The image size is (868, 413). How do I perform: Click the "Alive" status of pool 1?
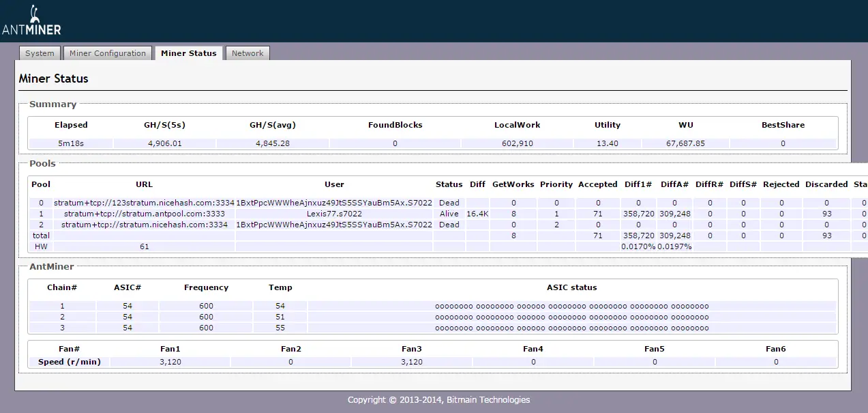449,214
